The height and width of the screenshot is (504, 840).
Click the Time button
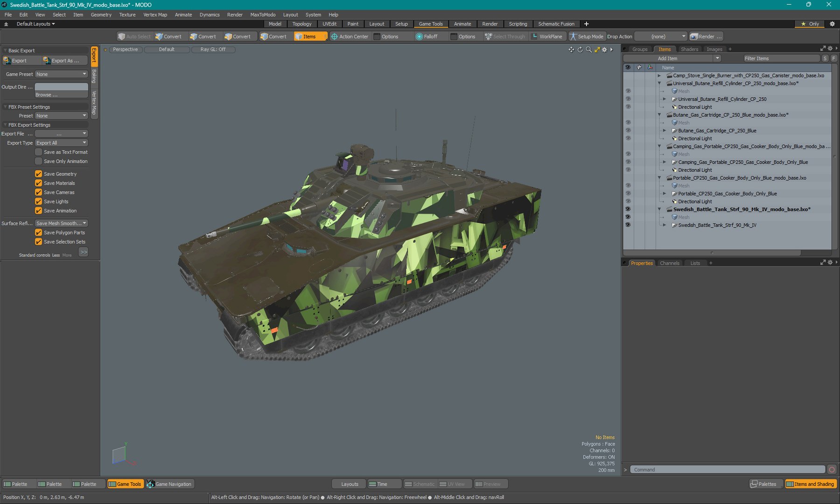384,484
